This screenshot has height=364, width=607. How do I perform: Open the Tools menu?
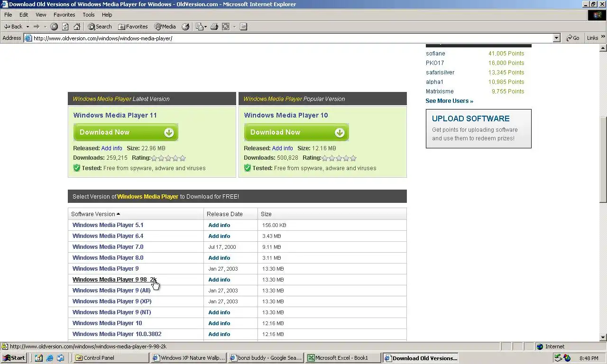coord(89,15)
